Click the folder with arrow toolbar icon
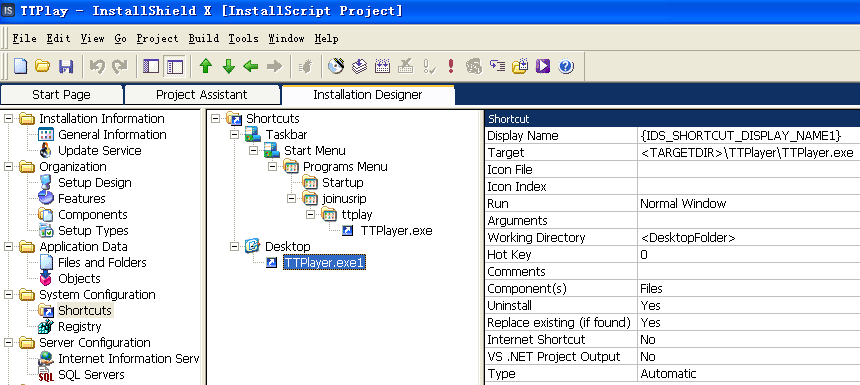Image resolution: width=860 pixels, height=385 pixels. (520, 66)
